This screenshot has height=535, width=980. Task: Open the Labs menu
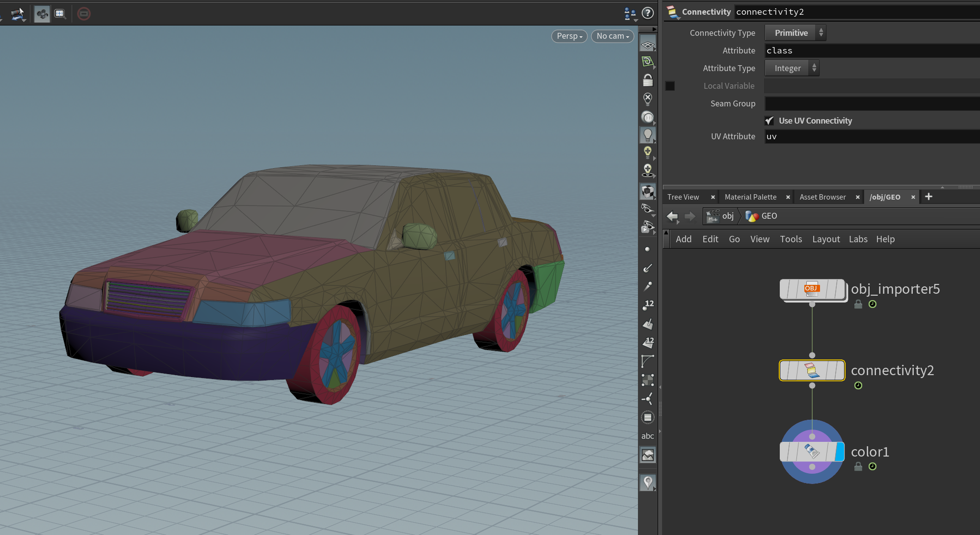click(858, 239)
